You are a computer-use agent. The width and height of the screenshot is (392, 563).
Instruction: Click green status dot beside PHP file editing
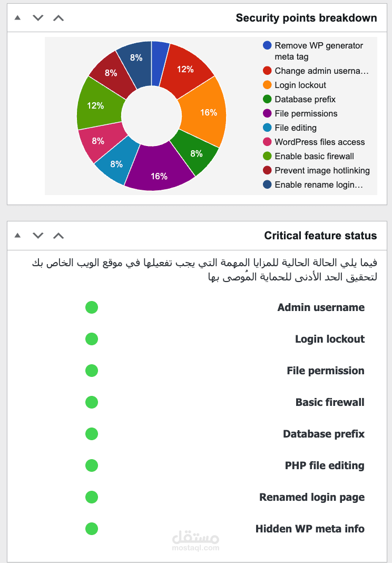[92, 465]
